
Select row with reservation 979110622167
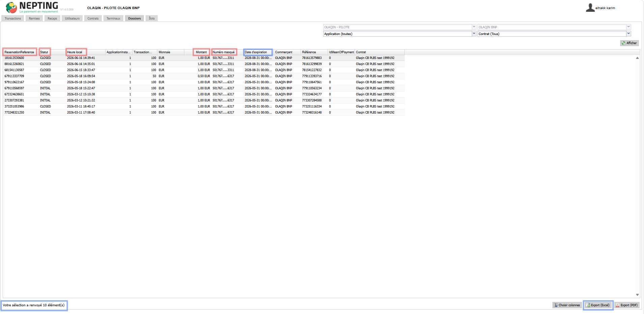coord(204,82)
